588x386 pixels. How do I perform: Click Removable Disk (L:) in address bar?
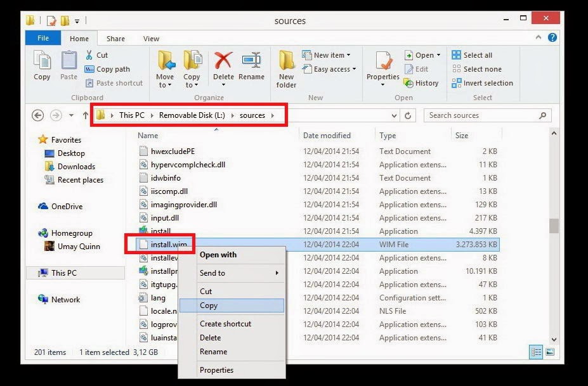tap(192, 115)
